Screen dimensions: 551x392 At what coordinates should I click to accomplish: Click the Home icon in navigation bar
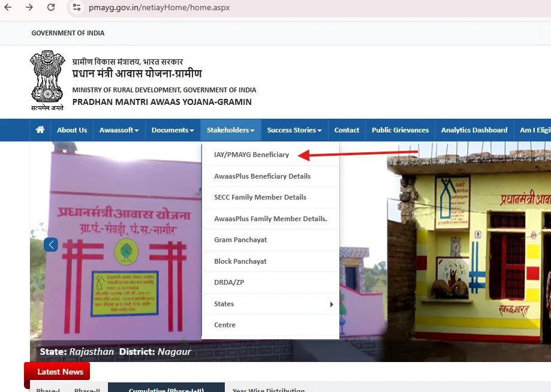click(40, 130)
